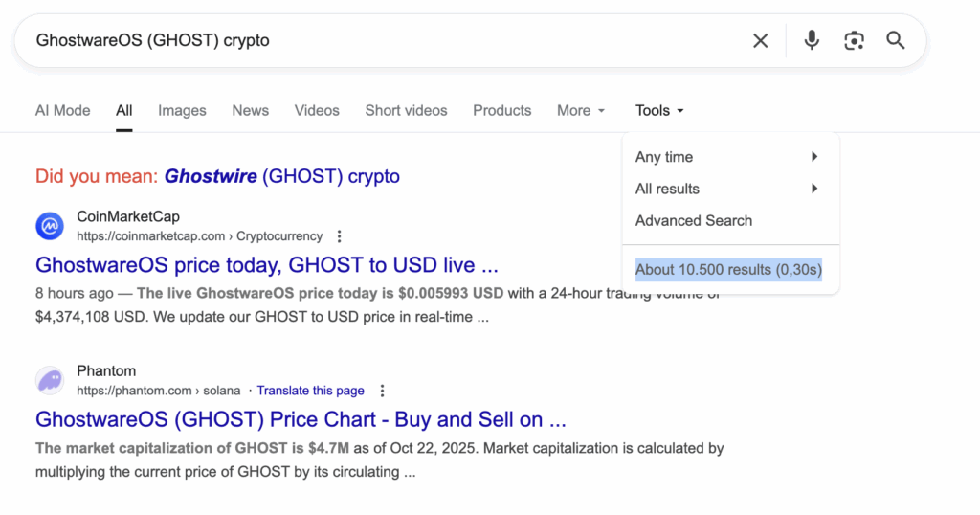Switch to the Images tab

182,110
